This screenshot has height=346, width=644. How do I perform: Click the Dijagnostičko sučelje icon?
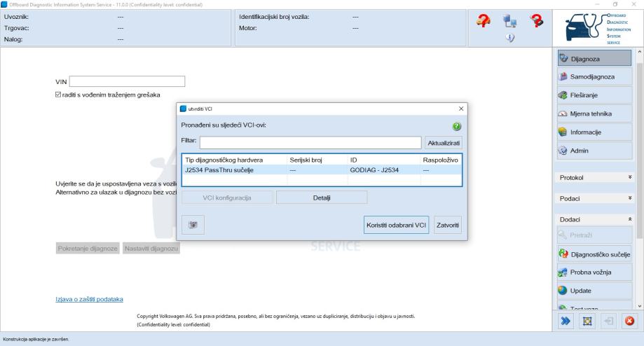pyautogui.click(x=563, y=254)
